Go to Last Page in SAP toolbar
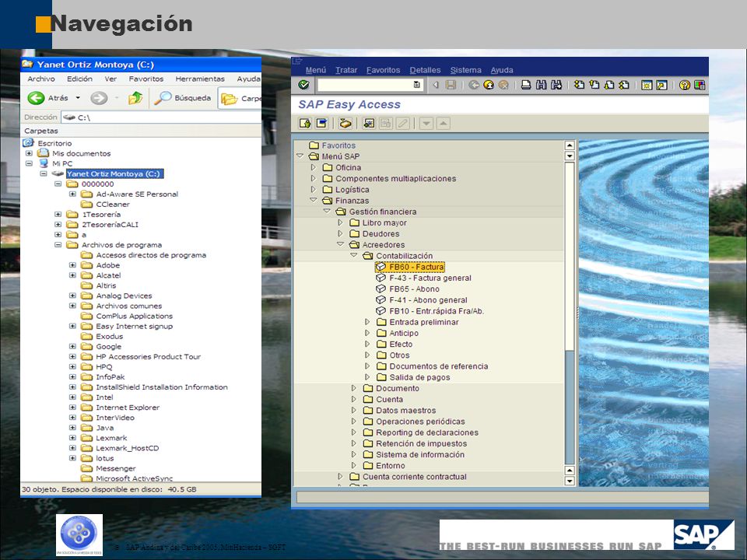 [623, 85]
